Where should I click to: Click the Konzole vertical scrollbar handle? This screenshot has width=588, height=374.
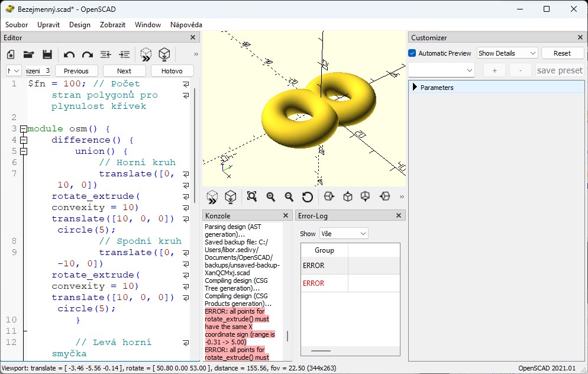[x=287, y=336]
